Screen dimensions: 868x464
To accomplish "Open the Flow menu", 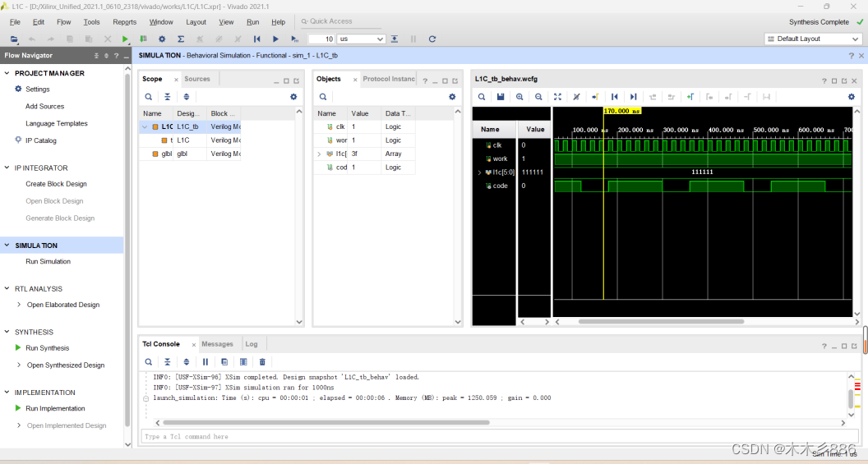I will tap(63, 22).
